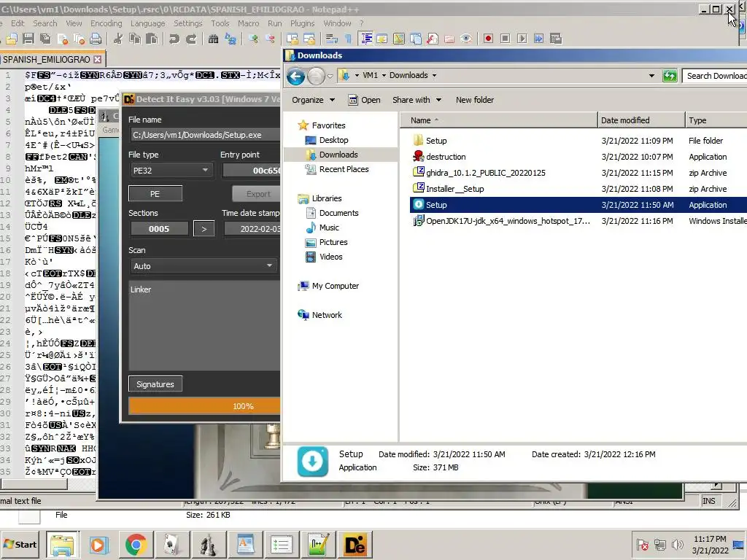Click the Back arrow in Downloads window

(296, 76)
